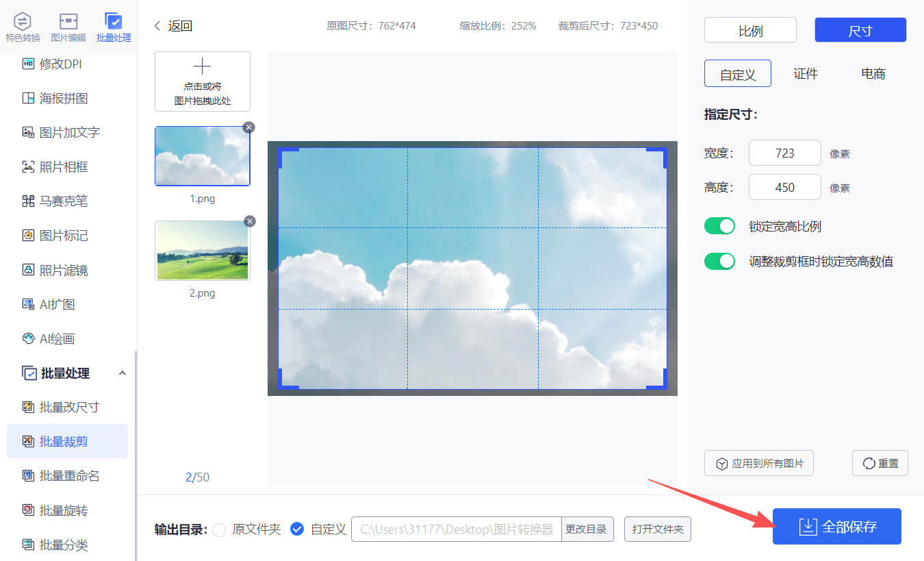Select the 1.png thumbnail

(203, 156)
